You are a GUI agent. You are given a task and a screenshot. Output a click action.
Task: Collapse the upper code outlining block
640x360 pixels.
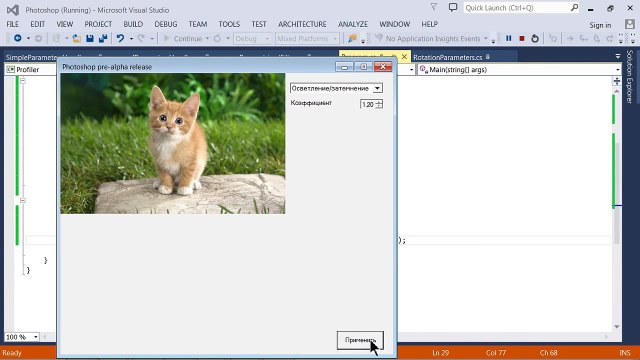[x=23, y=81]
